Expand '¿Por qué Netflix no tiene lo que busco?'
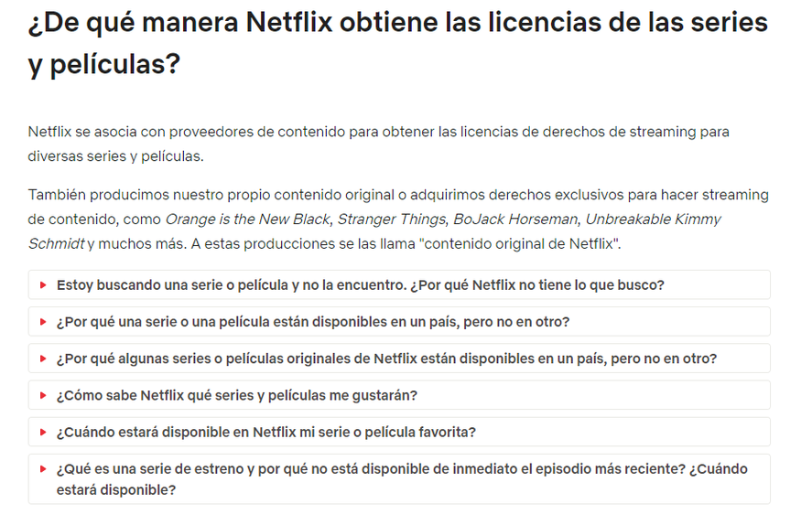812x514 pixels. click(399, 284)
